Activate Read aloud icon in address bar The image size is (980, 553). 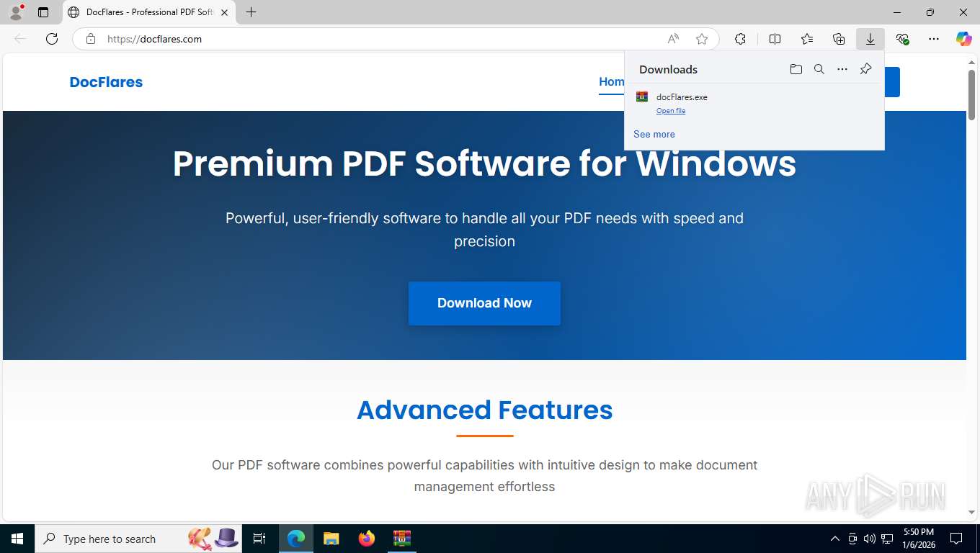[673, 39]
